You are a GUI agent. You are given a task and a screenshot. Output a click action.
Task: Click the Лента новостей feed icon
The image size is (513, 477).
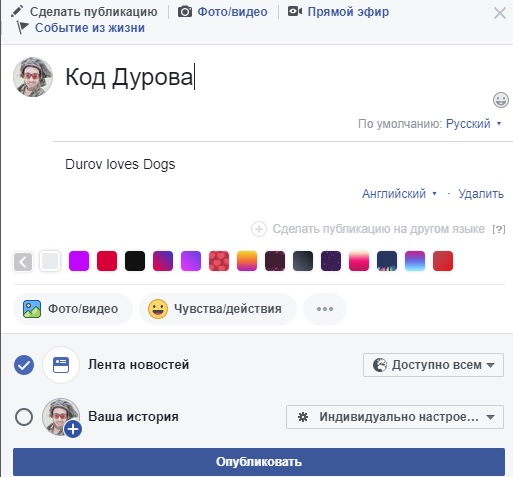[x=61, y=365]
